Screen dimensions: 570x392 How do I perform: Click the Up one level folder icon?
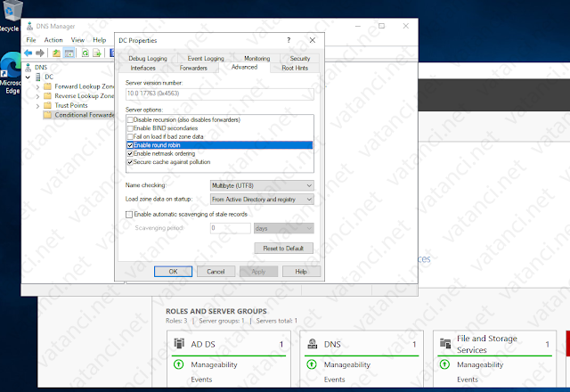(56, 53)
